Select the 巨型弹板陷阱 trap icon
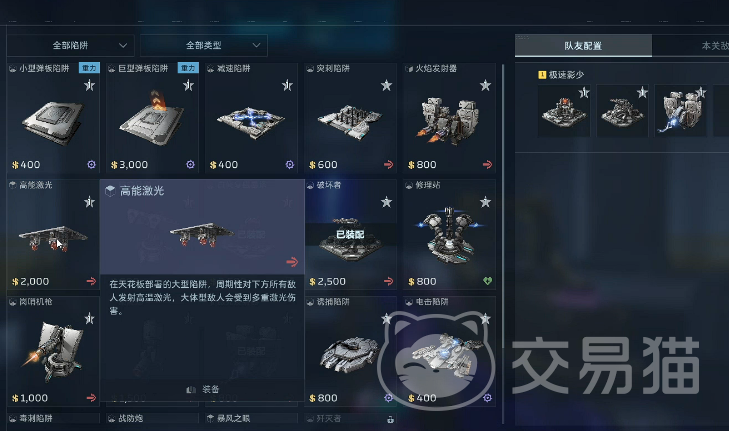729x431 pixels. [152, 119]
